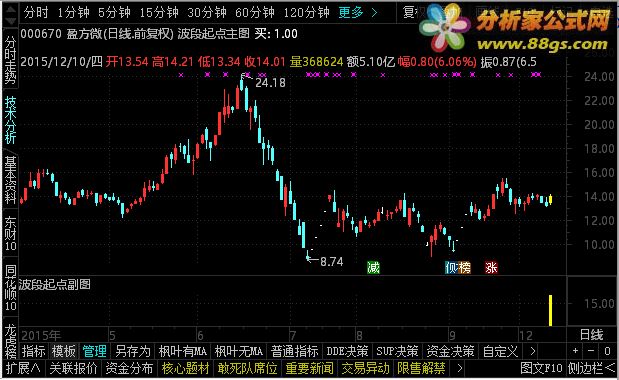Click the minus zoom-out button
This screenshot has width=619, height=380.
tap(591, 350)
